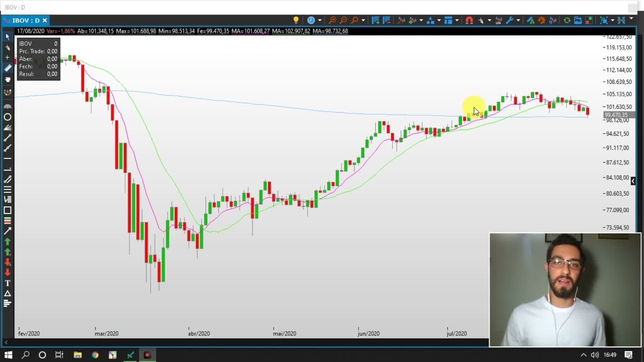The image size is (644, 362).
Task: Select the fan lines tool
Action: [7, 127]
